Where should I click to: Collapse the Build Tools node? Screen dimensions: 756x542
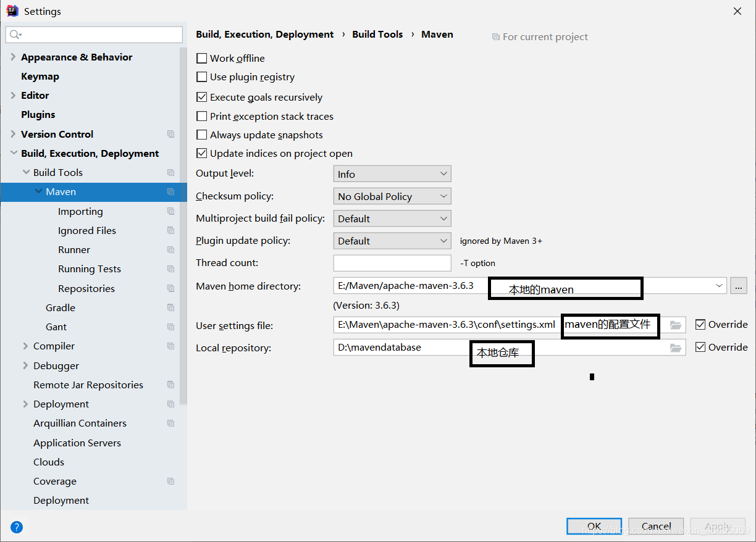[x=25, y=172]
